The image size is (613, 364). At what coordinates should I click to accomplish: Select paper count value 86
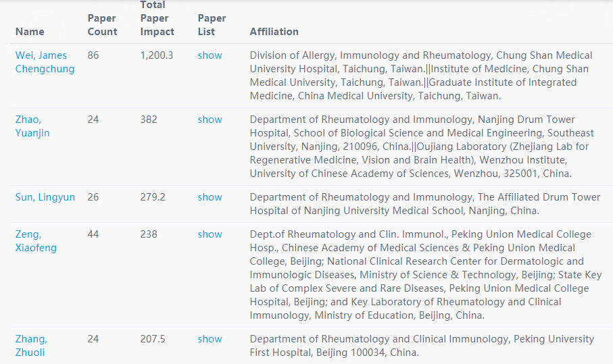[93, 55]
